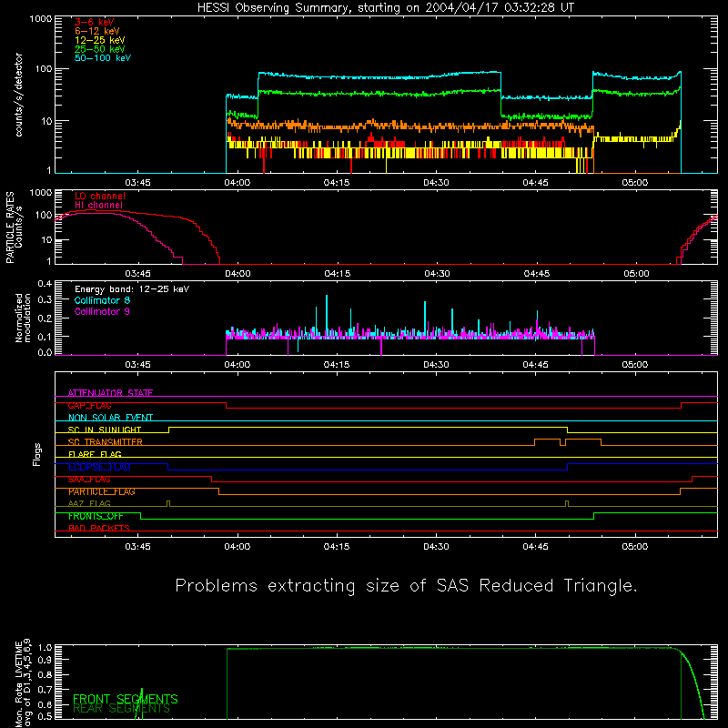Screen dimensions: 728x728
Task: Click the BAD_PACKETS flag label
Action: [99, 528]
